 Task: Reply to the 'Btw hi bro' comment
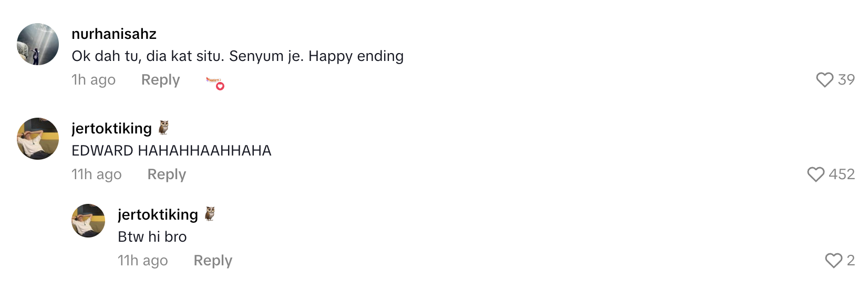pyautogui.click(x=213, y=261)
